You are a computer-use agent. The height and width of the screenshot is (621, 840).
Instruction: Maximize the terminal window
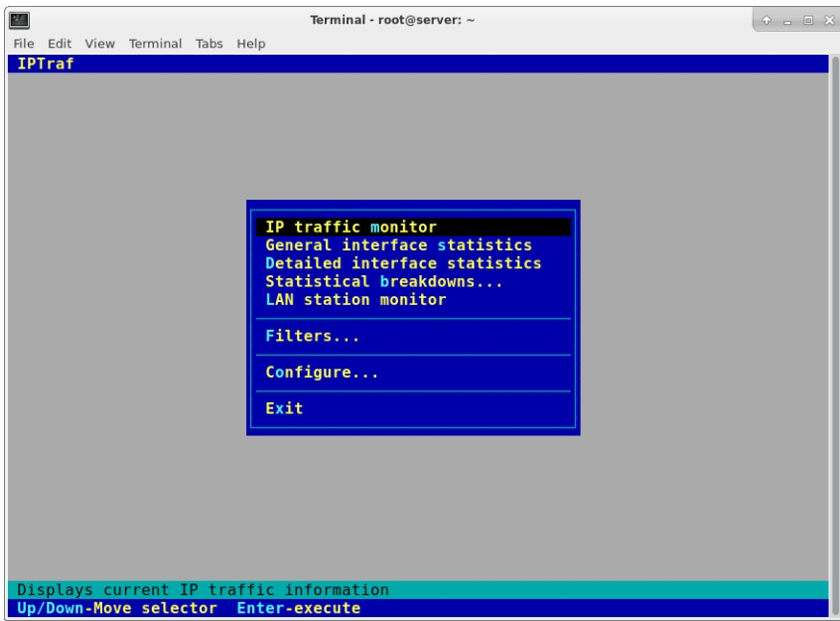point(808,21)
